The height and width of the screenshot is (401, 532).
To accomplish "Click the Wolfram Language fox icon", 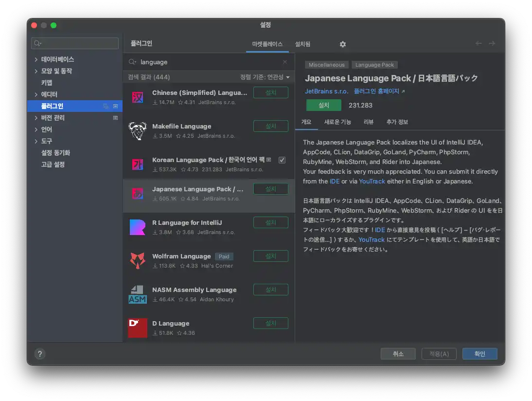I will pyautogui.click(x=138, y=261).
